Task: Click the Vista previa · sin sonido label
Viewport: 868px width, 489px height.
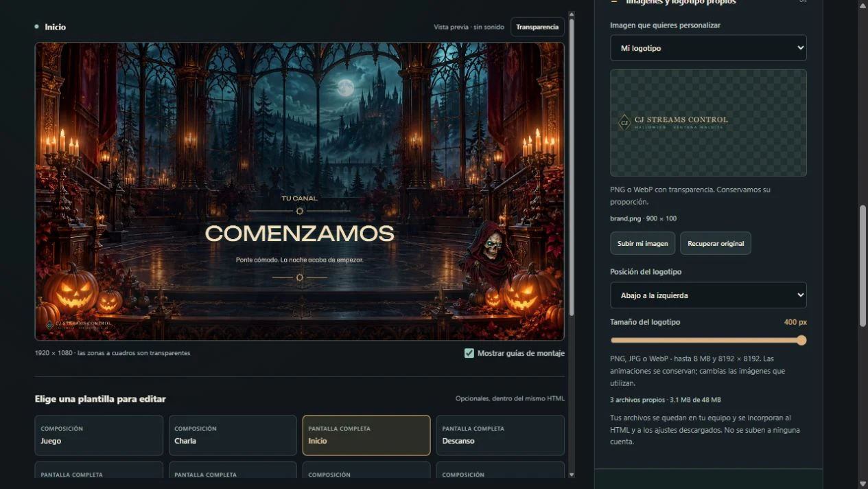Action: 469,27
